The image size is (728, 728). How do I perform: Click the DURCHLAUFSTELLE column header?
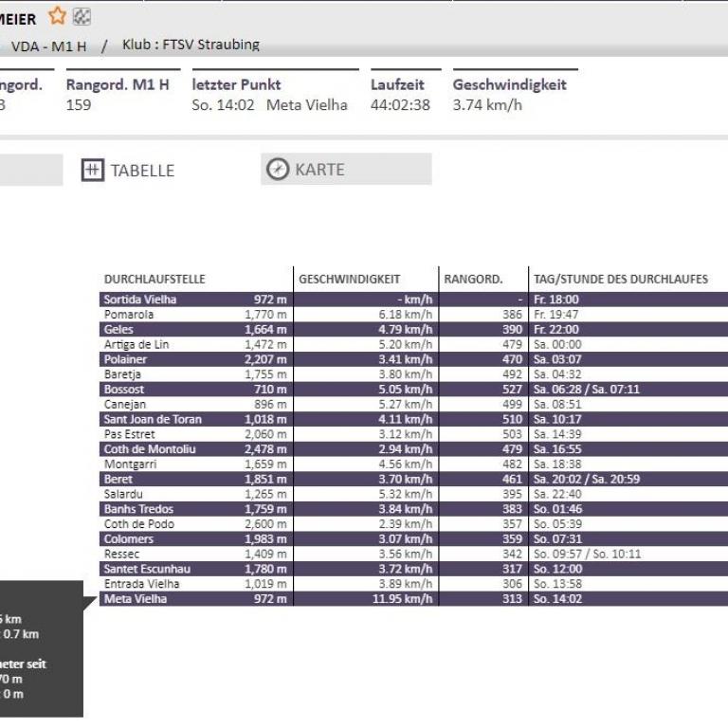(155, 280)
